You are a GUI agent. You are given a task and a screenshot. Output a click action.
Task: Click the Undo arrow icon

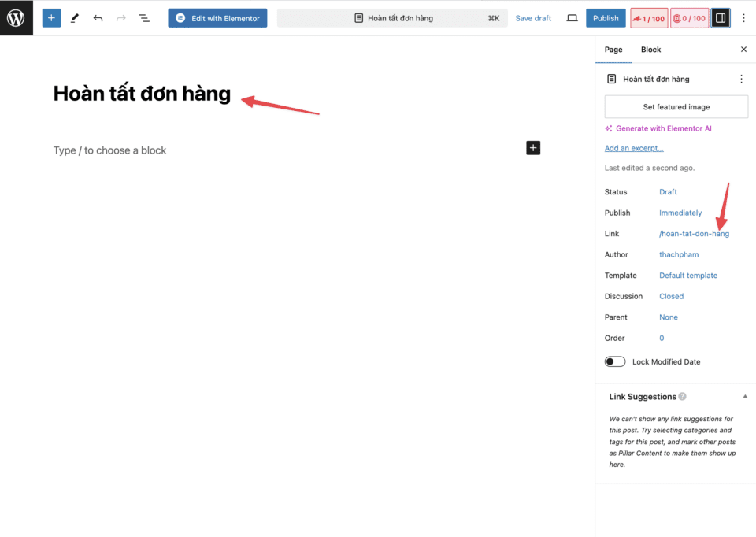coord(98,17)
